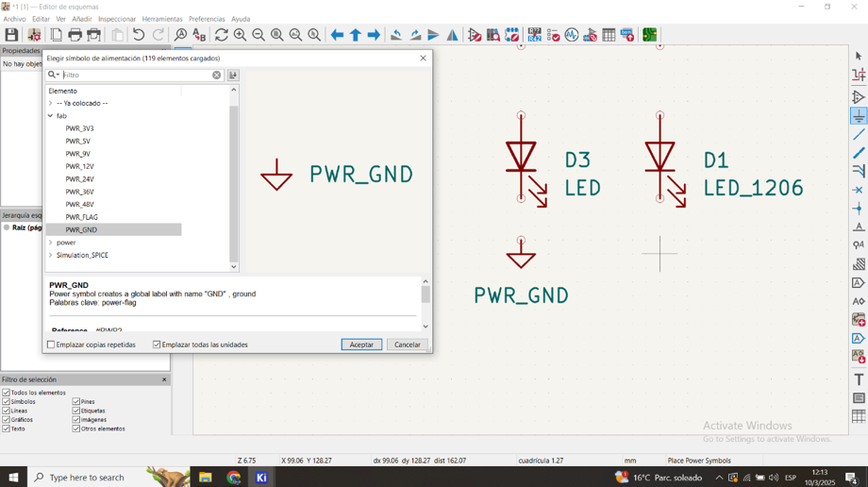868x487 pixels.
Task: Navigate forward with blue right arrow
Action: tap(375, 35)
